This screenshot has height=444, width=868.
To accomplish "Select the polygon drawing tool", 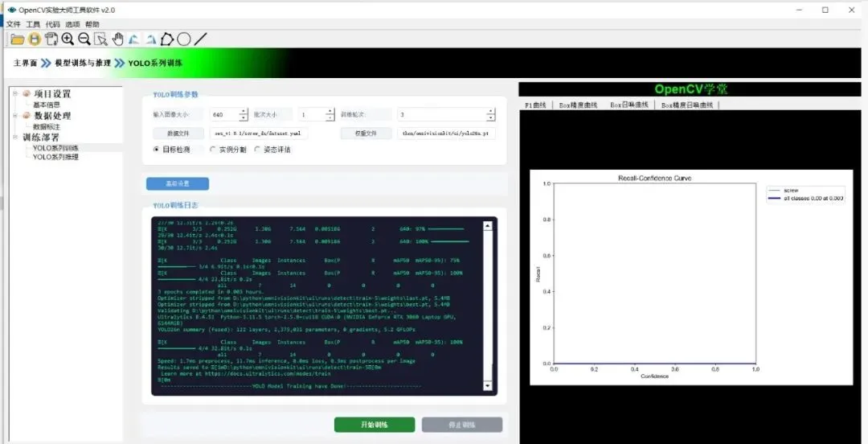I will pyautogui.click(x=167, y=39).
